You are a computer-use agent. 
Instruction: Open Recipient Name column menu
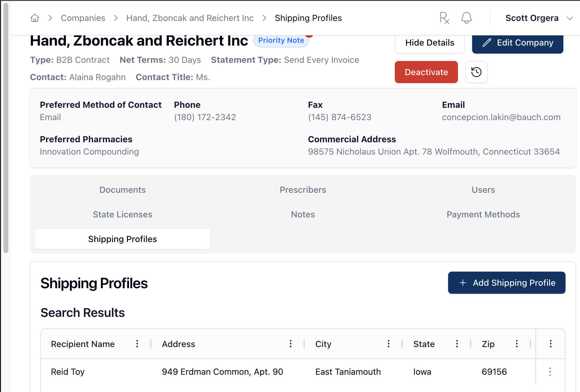(x=137, y=344)
